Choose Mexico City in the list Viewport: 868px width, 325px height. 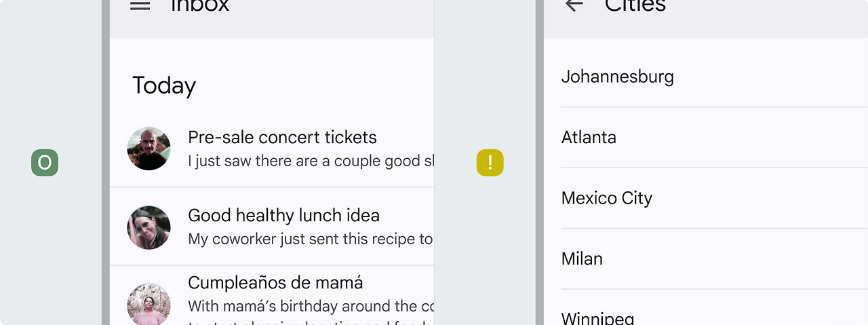click(715, 198)
